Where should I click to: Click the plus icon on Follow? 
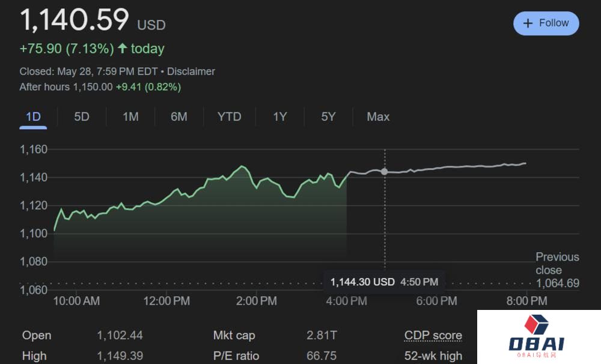(x=528, y=23)
